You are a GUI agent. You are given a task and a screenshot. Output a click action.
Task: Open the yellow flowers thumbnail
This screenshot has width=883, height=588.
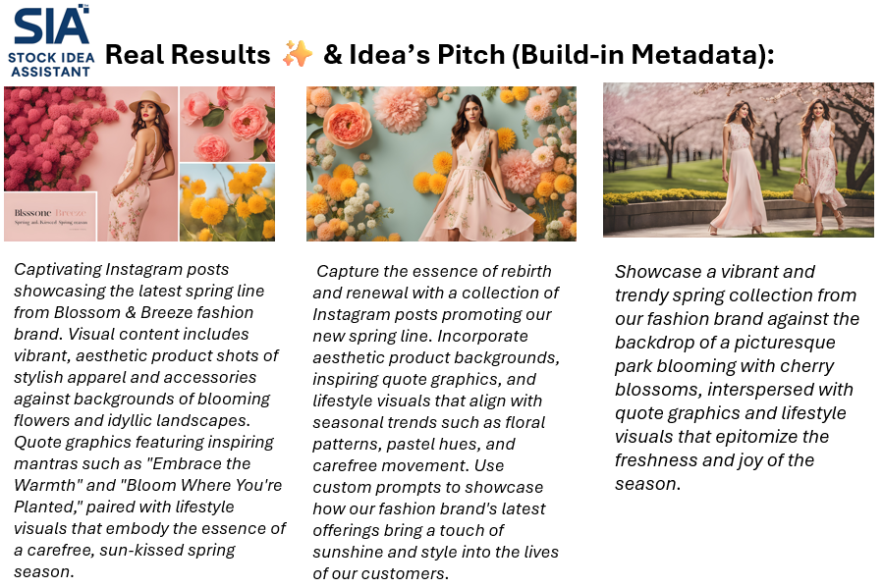pos(228,202)
